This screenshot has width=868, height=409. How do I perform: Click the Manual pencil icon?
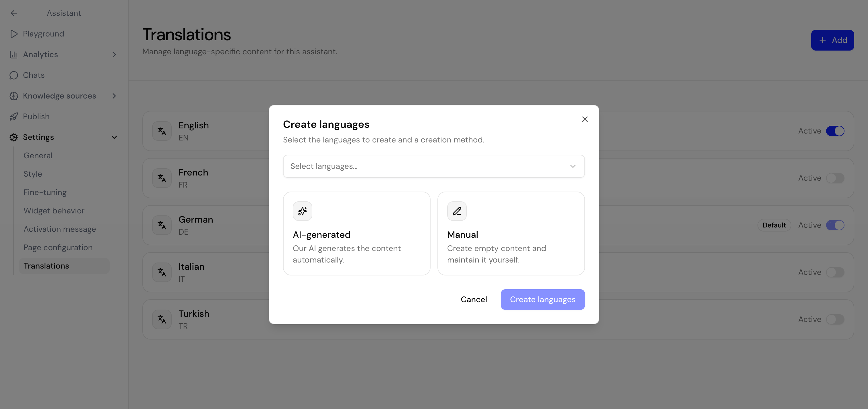click(x=457, y=211)
